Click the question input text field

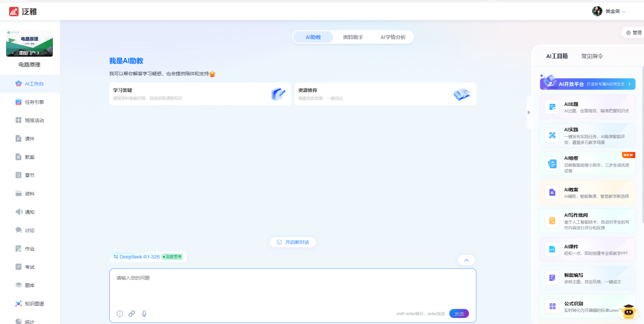(293, 287)
